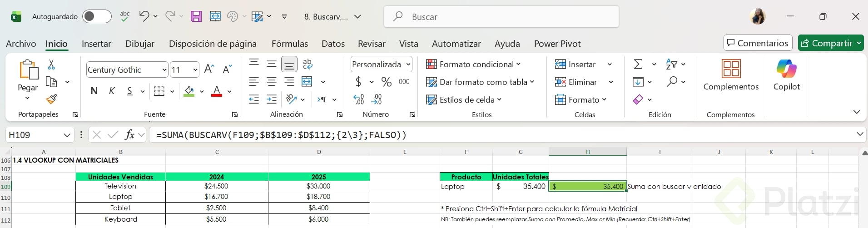Decrease the font size
This screenshot has width=868, height=228.
coord(227,69)
